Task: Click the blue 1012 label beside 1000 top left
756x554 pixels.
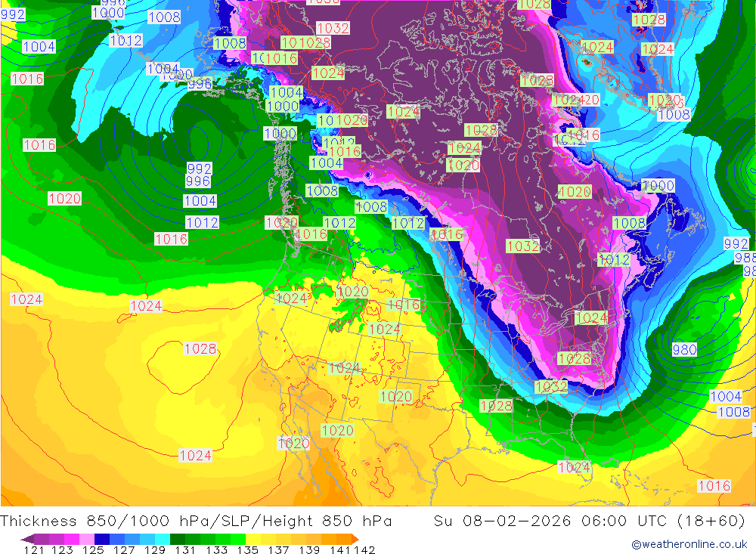Action: coord(125,41)
